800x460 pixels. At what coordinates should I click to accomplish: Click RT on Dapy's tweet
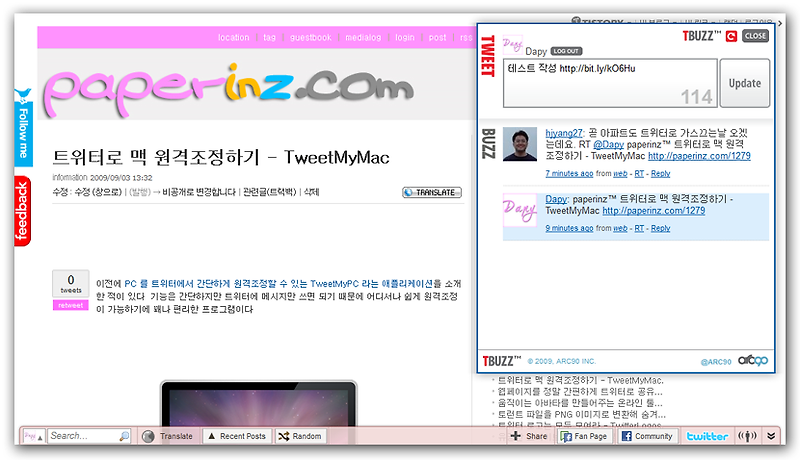click(639, 228)
